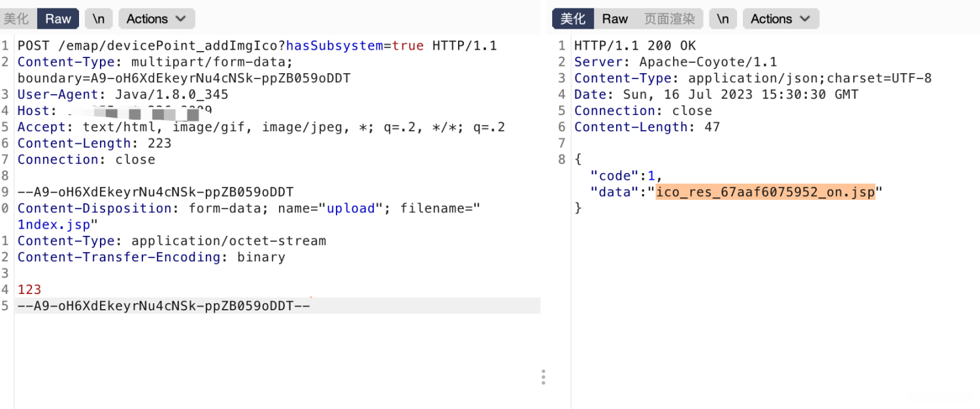Select Raw tab in request pane
980x409 pixels.
[x=58, y=19]
